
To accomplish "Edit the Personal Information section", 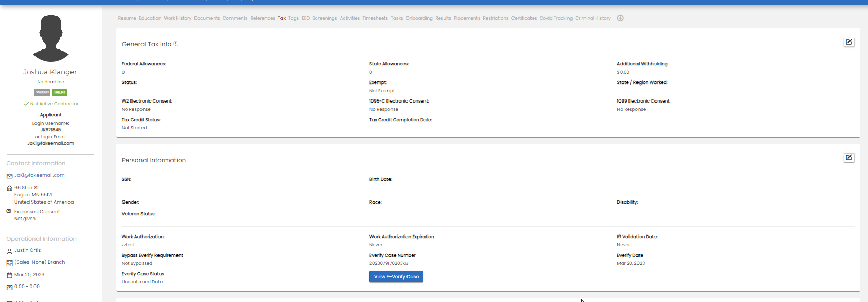I will click(x=848, y=158).
